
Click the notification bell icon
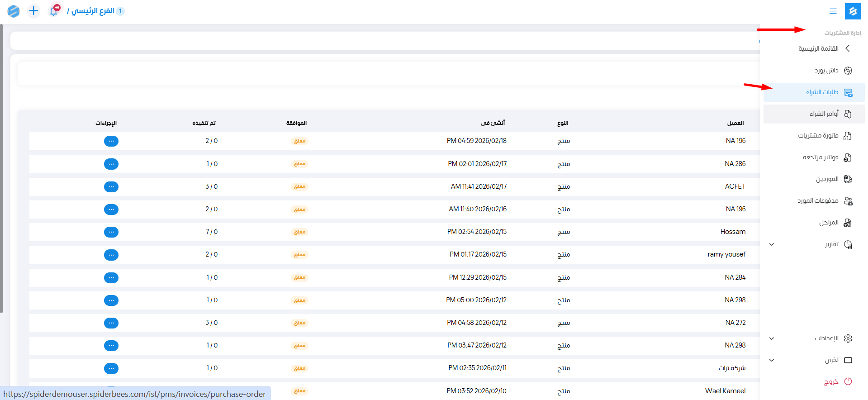(54, 11)
